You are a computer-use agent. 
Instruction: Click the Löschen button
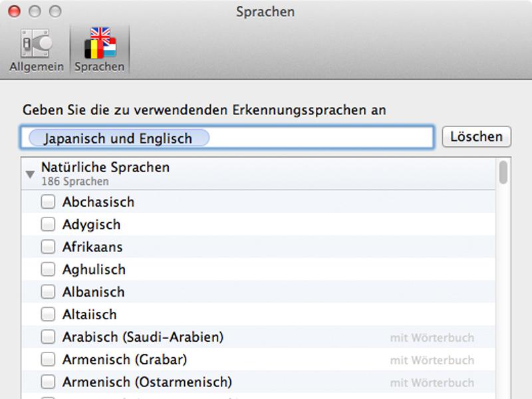coord(476,137)
